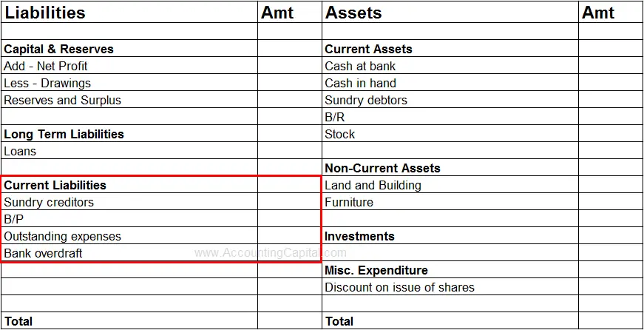The width and height of the screenshot is (644, 330).
Task: Select the Investments heading cell
Action: click(359, 236)
